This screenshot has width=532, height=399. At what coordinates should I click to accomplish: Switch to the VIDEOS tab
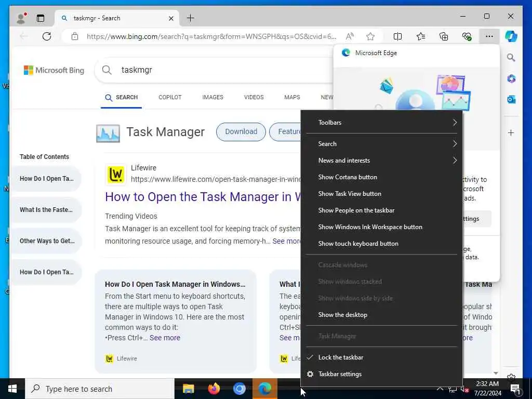click(x=254, y=97)
